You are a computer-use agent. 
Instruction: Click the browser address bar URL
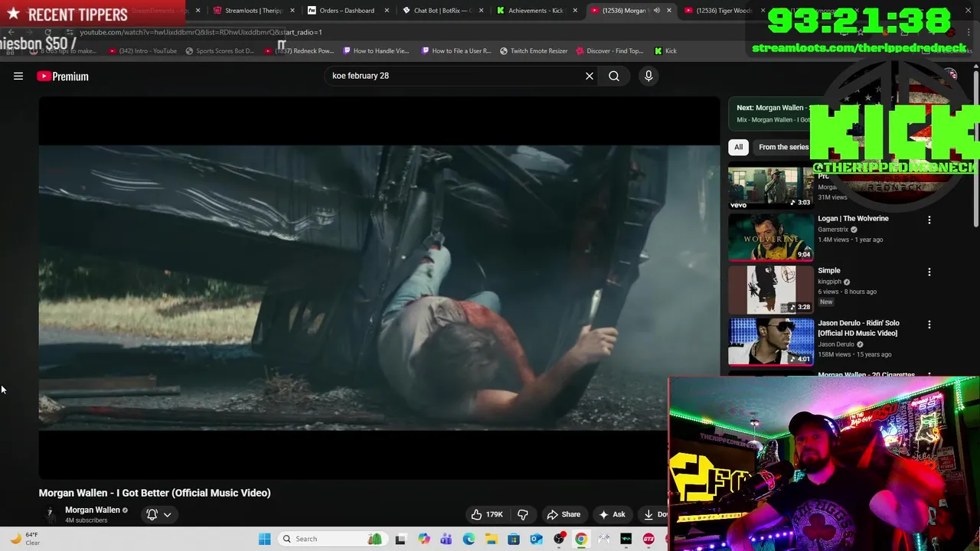[201, 32]
